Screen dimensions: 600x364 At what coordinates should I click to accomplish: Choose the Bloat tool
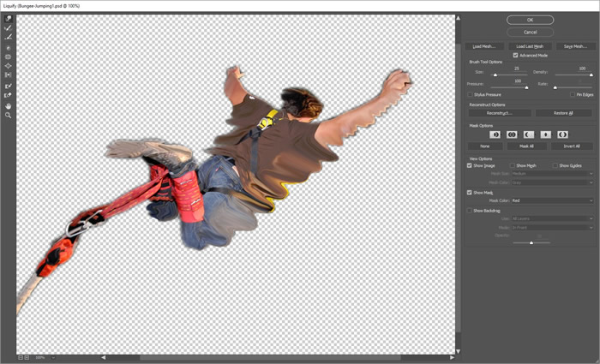click(x=9, y=66)
